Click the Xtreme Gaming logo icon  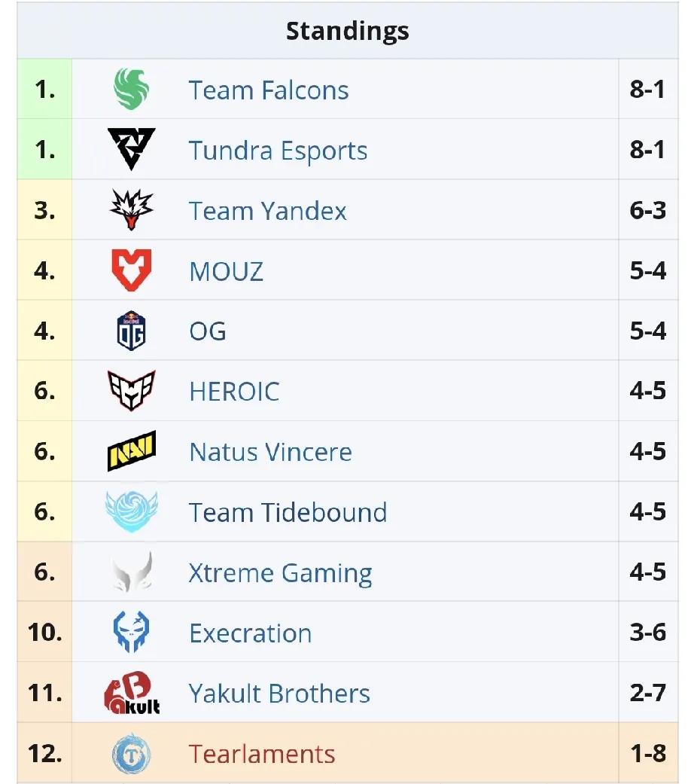132,572
